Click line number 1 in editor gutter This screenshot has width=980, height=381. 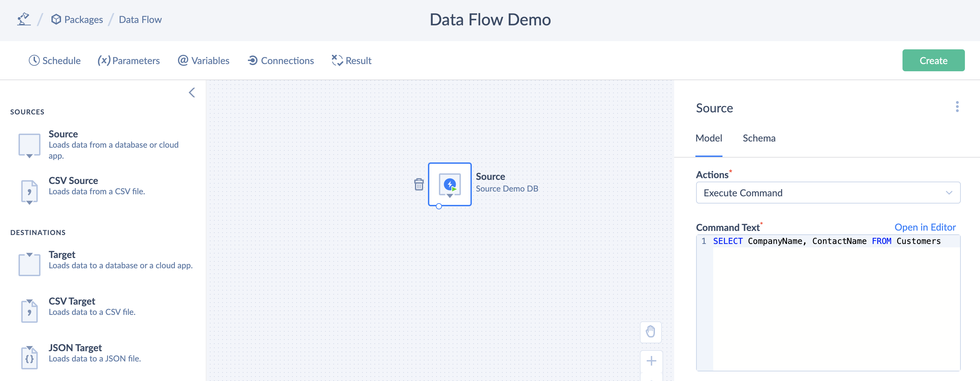(704, 241)
